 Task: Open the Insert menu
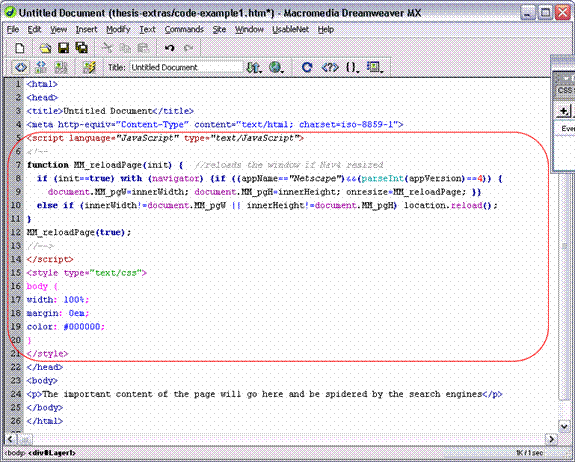pyautogui.click(x=87, y=29)
